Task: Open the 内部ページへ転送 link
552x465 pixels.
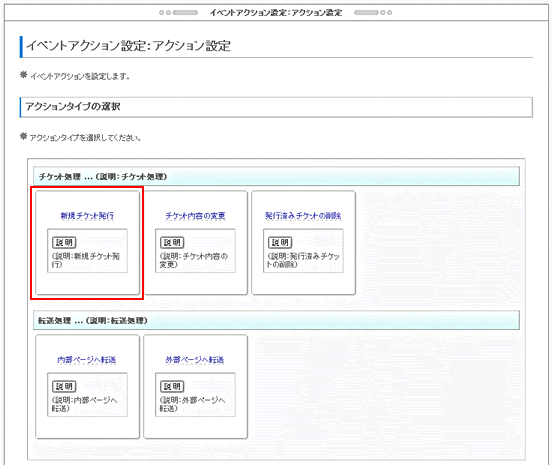Action: [87, 359]
